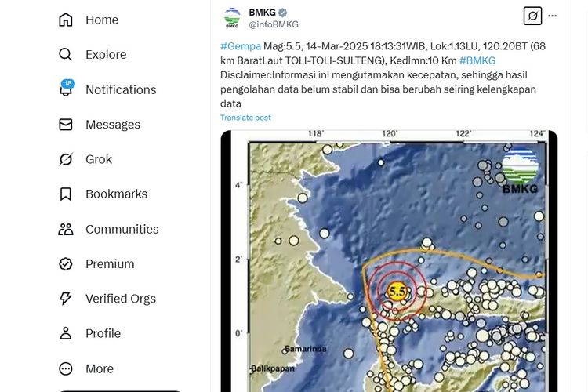Click the @infoBMKG handle
The height and width of the screenshot is (392, 588).
tap(274, 24)
